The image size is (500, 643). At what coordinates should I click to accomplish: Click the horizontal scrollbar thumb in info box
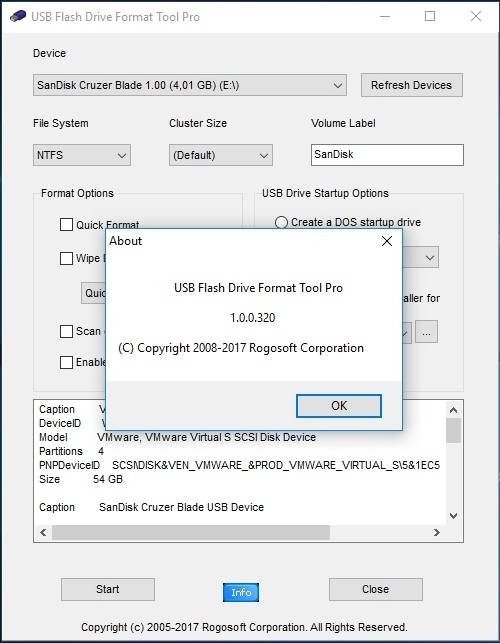[191, 532]
